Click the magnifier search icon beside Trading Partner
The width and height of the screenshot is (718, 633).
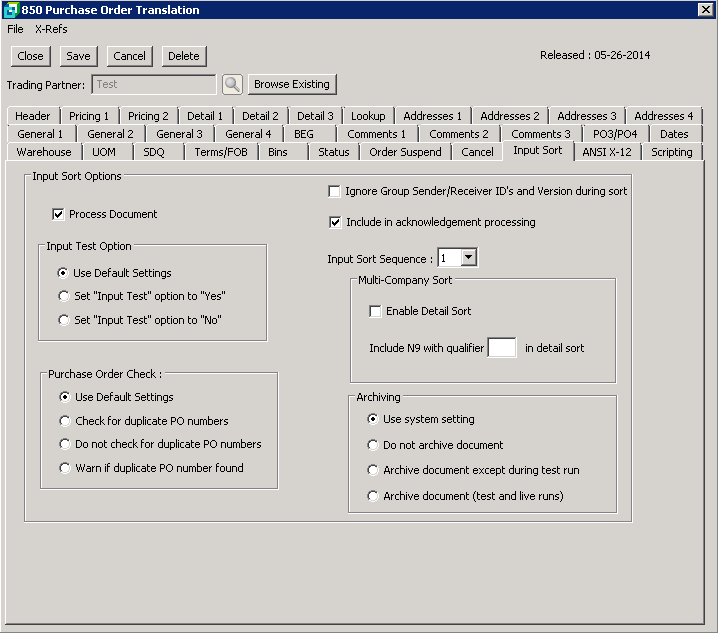232,85
